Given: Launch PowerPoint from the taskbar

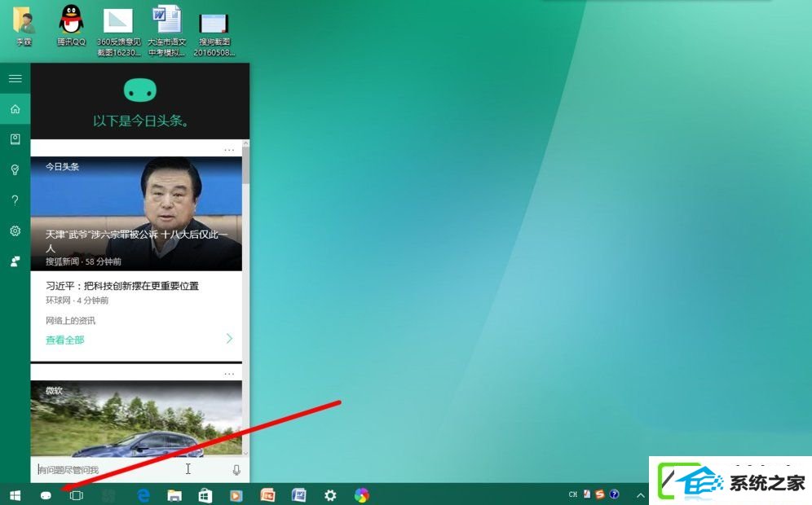Looking at the screenshot, I should [x=267, y=495].
